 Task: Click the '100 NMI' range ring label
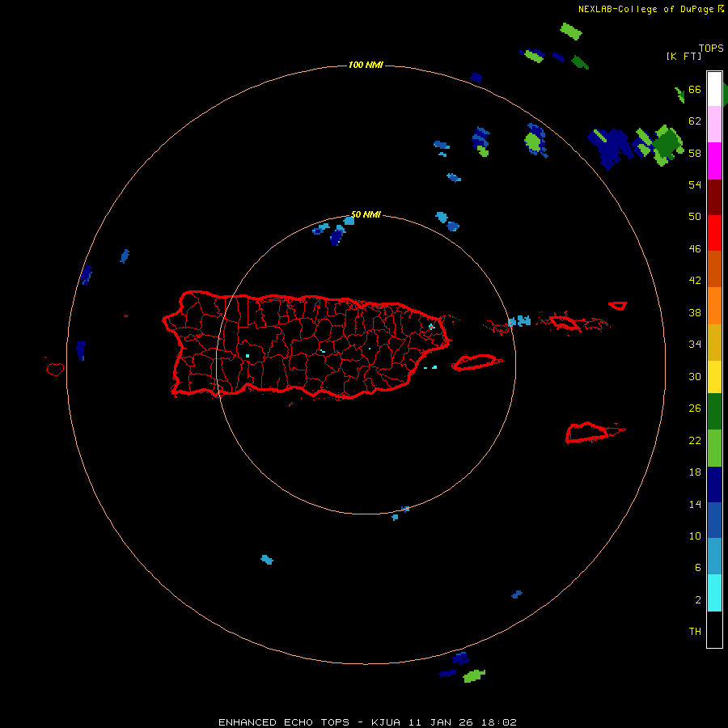[366, 65]
